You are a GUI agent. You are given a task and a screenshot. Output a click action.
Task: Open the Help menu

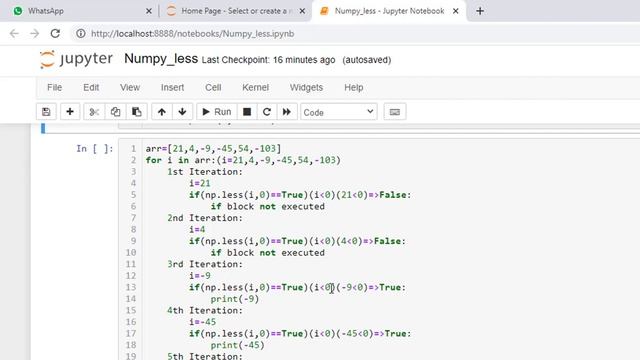tap(353, 87)
